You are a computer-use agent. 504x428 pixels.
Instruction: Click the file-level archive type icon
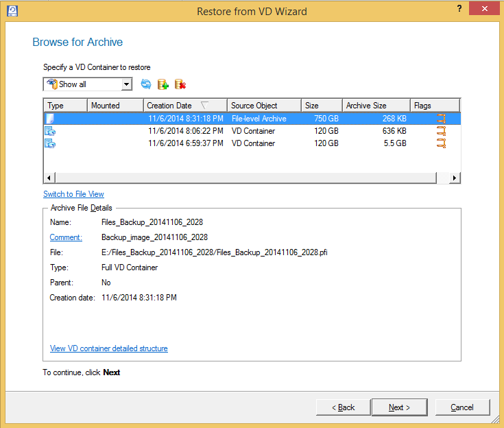click(x=50, y=119)
